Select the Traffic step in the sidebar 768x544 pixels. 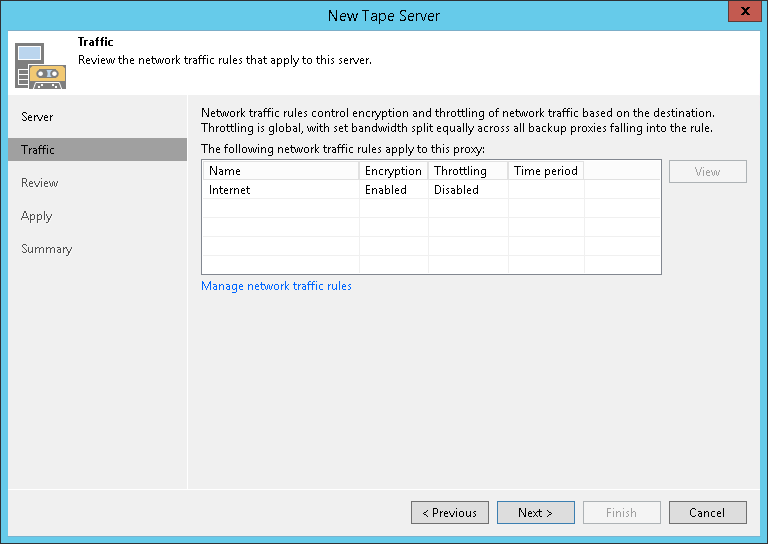point(38,150)
